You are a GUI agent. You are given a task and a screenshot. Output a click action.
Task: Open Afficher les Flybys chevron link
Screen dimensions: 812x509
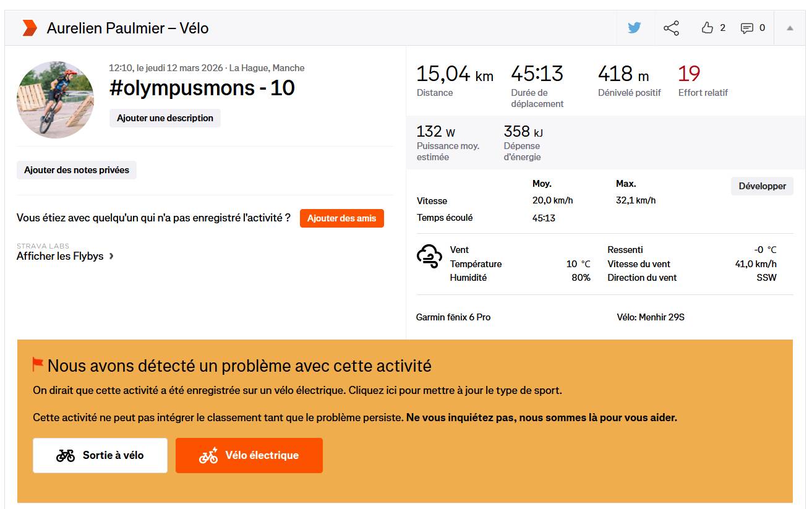(65, 256)
